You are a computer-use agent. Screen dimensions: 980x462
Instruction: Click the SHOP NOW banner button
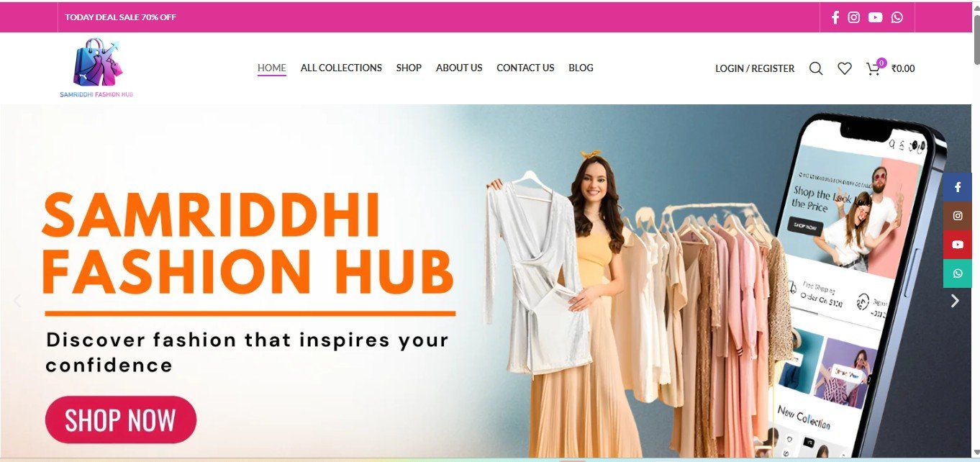[121, 420]
